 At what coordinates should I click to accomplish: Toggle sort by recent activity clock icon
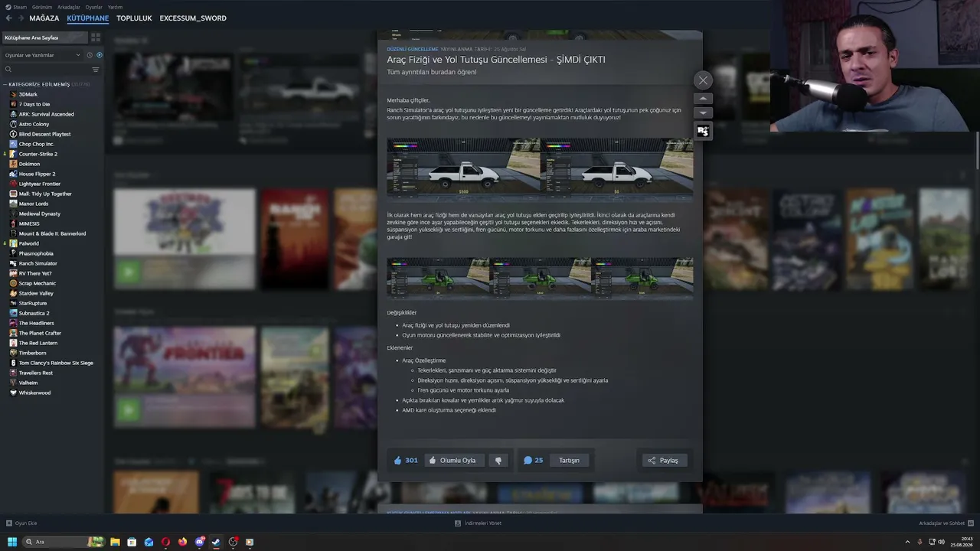point(90,55)
